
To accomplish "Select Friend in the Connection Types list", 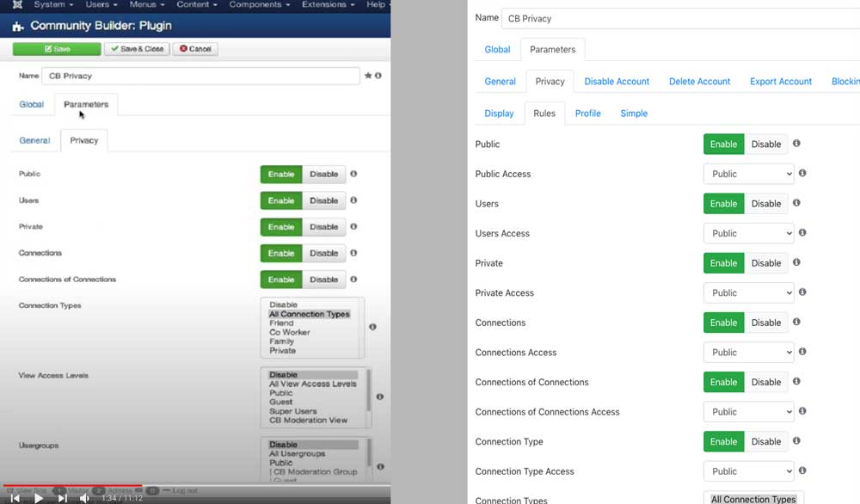I will click(x=281, y=323).
